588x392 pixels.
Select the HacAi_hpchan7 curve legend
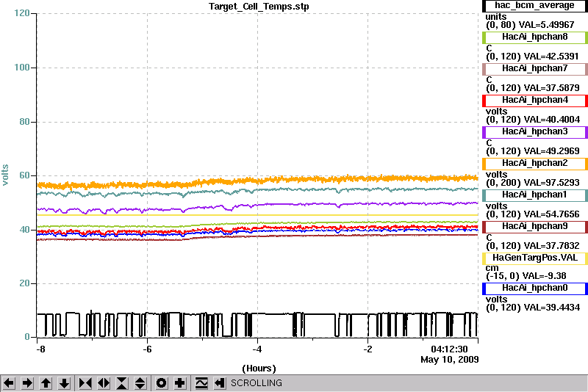click(x=535, y=68)
